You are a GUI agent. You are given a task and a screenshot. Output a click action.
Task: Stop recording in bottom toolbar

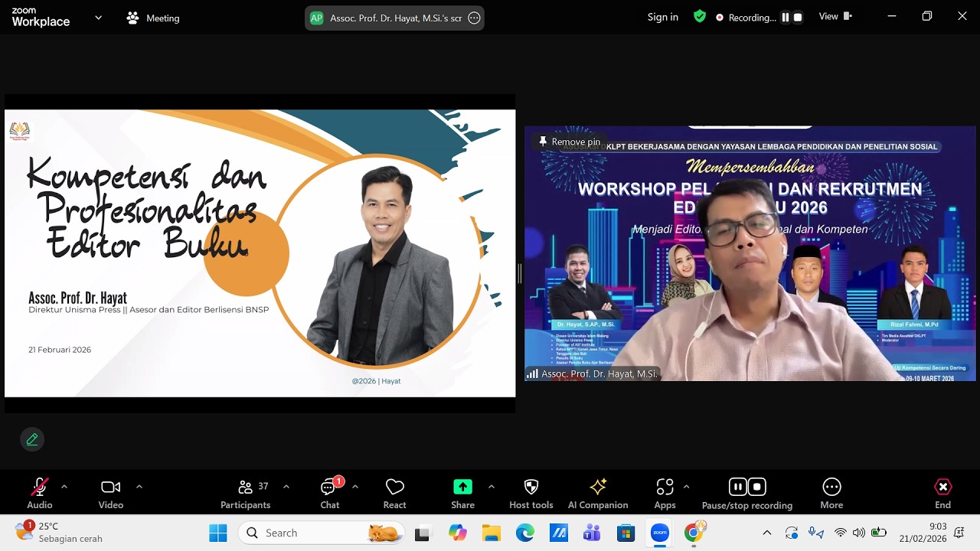[x=757, y=487]
